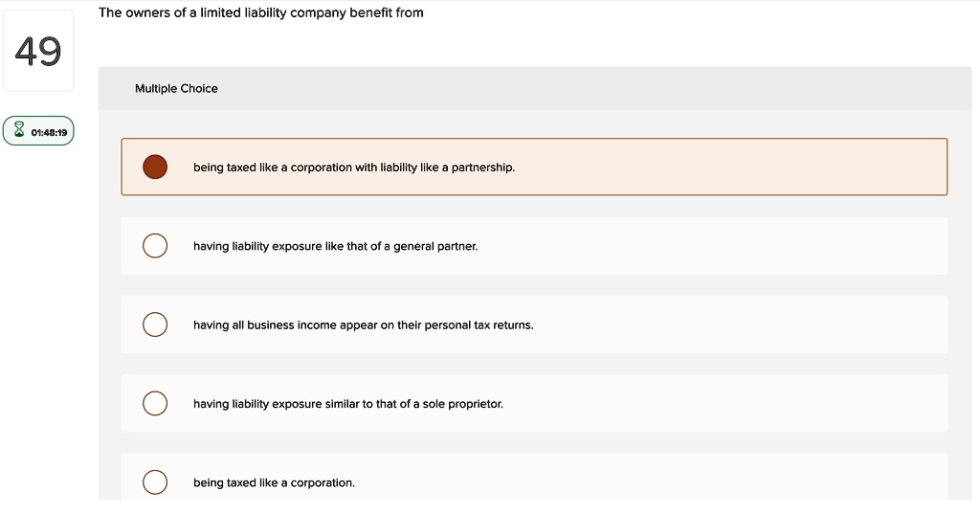The height and width of the screenshot is (514, 980).
Task: Click the 01:48:19 countdown timer text
Action: click(49, 132)
